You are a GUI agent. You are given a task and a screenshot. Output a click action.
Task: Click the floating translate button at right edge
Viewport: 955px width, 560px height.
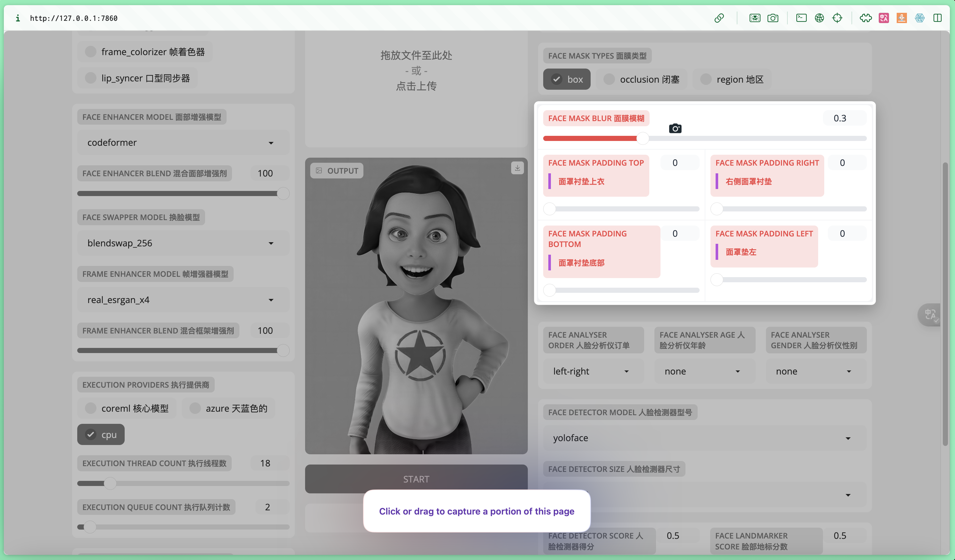[930, 315]
